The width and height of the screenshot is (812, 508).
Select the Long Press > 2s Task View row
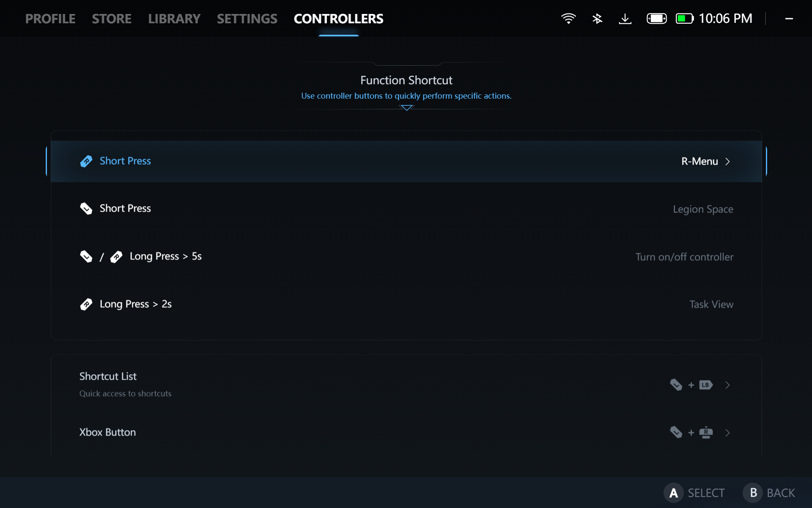(x=406, y=304)
